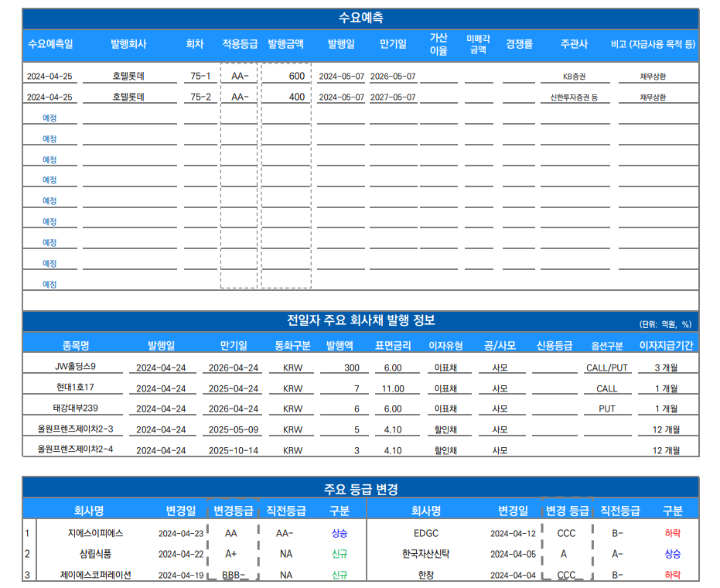This screenshot has width=720, height=588.
Task: Select the 옵션구분 column header
Action: 607,346
